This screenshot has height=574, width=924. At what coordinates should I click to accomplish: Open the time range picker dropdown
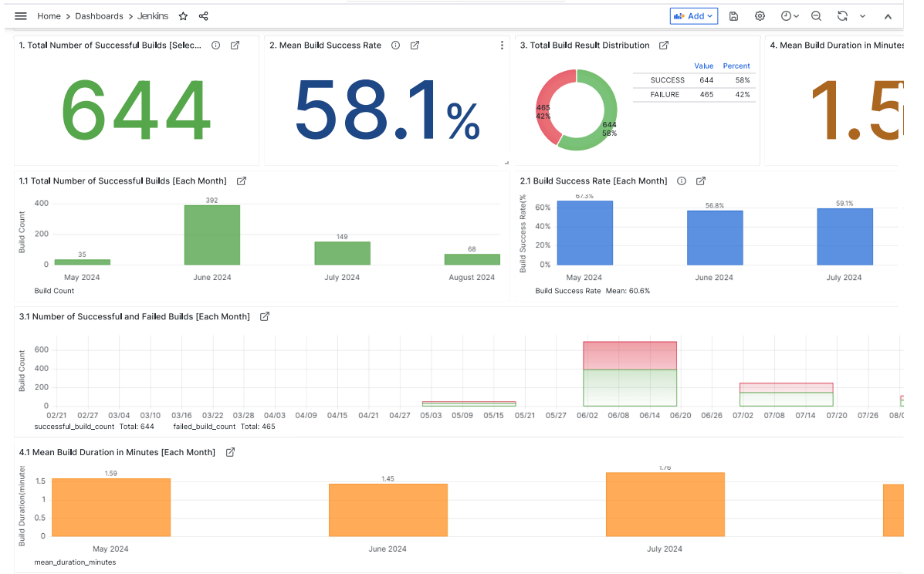[x=790, y=16]
